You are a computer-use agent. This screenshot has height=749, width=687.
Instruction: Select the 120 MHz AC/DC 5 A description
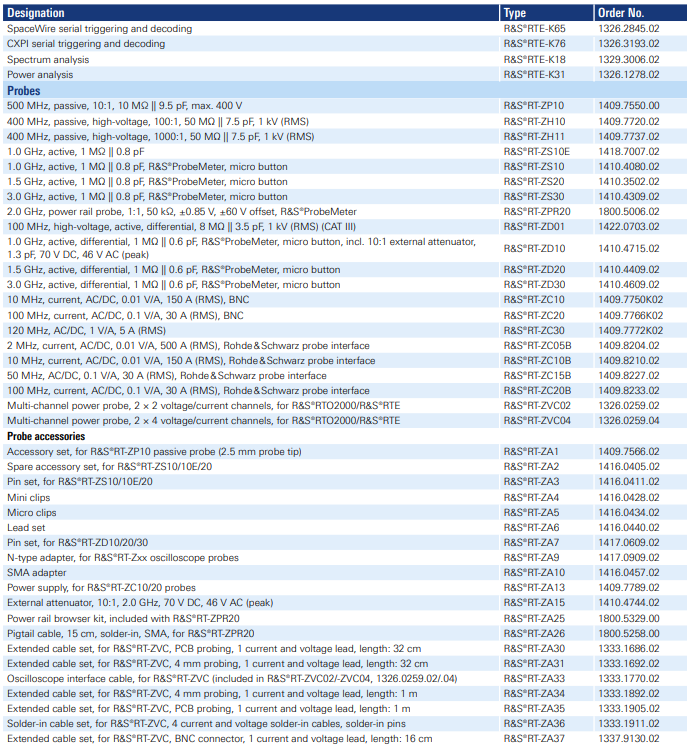click(x=86, y=331)
